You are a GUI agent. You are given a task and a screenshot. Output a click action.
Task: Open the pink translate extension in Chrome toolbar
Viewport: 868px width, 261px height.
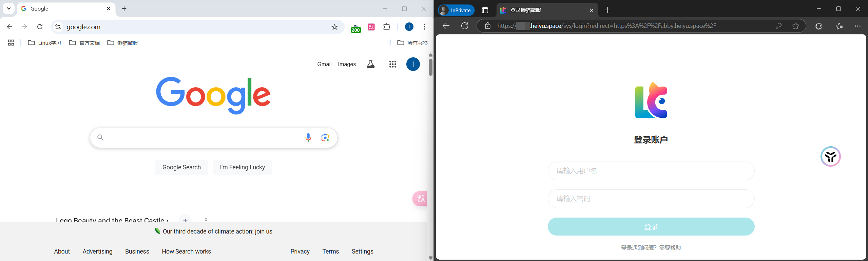pyautogui.click(x=371, y=27)
